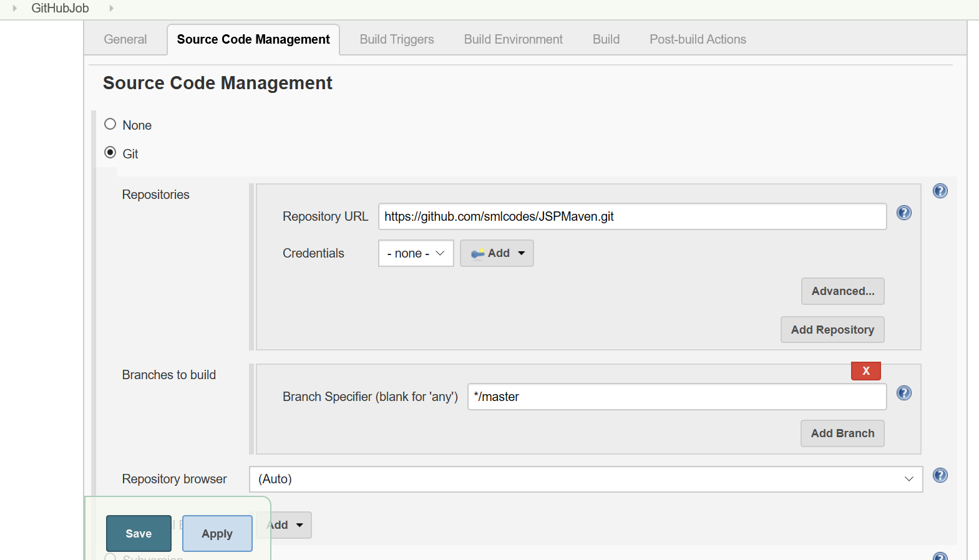Click the GitHubJob breadcrumb arrow

pyautogui.click(x=112, y=8)
